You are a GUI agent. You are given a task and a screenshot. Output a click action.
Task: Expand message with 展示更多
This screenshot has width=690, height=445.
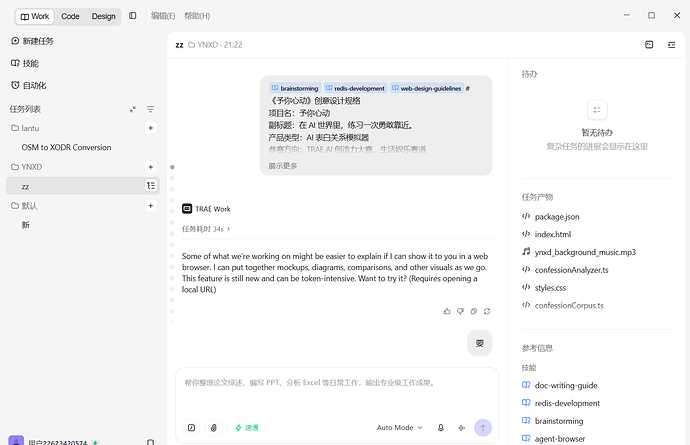click(283, 166)
